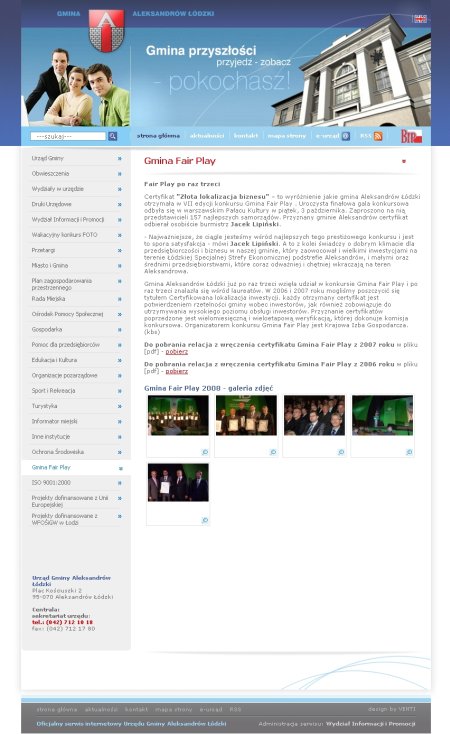450x734 pixels.
Task: Click magnifier icon under the fifth gallery photo
Action: (x=205, y=520)
